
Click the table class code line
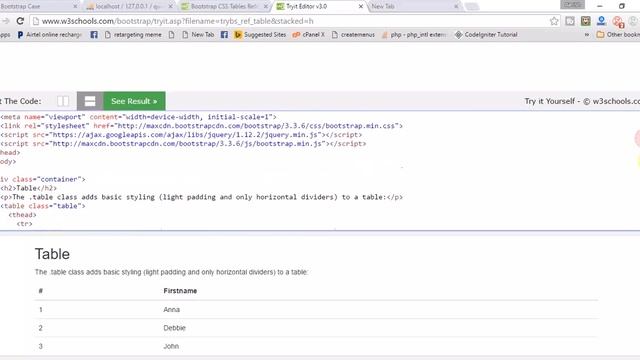tap(43, 206)
